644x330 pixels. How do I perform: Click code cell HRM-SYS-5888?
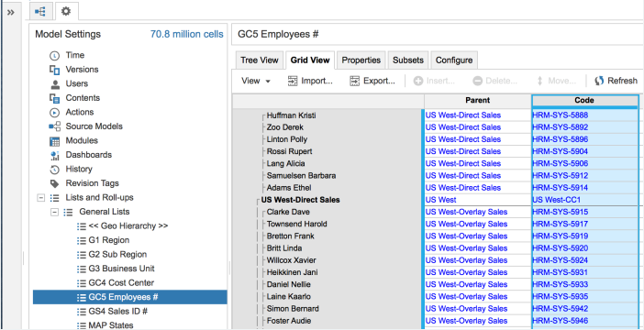click(585, 115)
